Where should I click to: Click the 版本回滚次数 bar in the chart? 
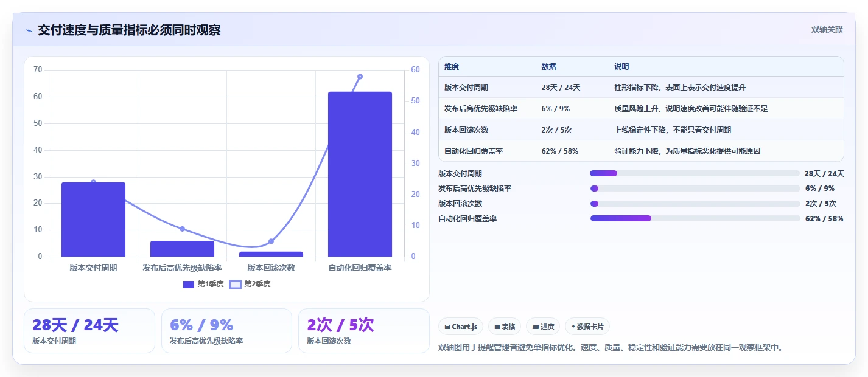point(271,254)
